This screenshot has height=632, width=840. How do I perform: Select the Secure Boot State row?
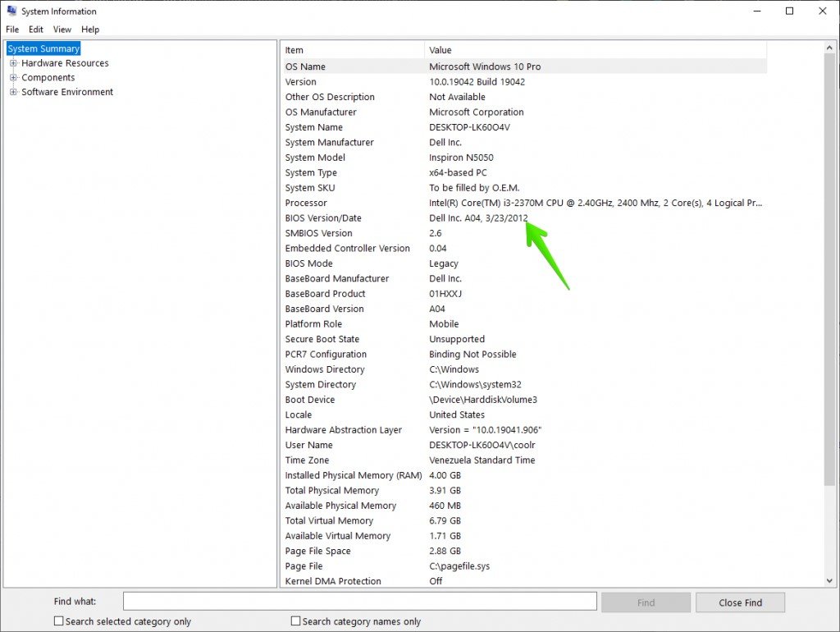(x=524, y=339)
